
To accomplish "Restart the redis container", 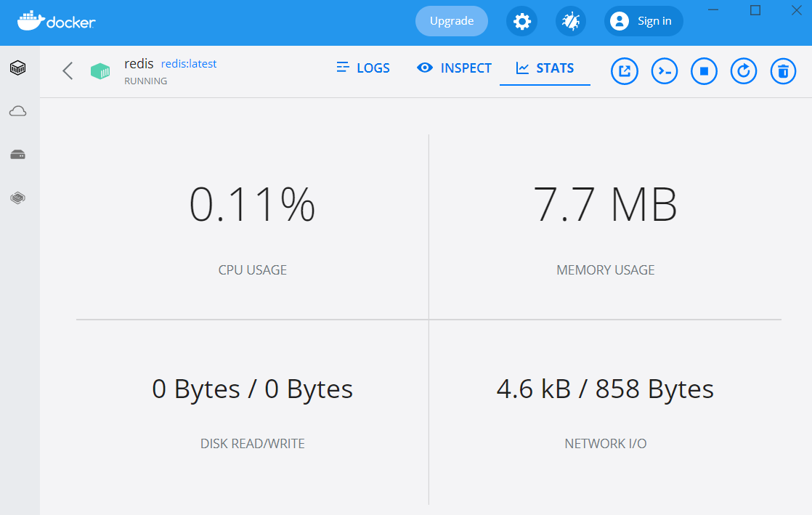I will [744, 71].
